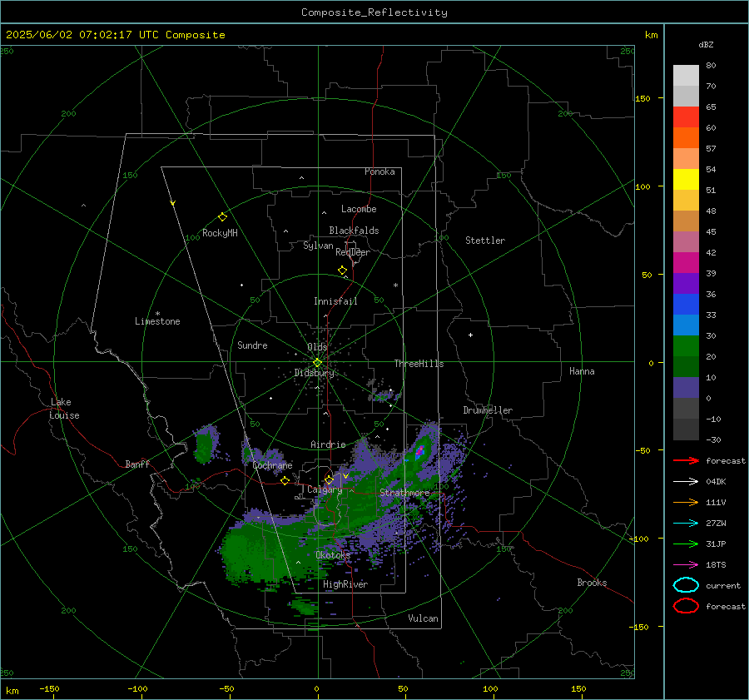
Task: Click the yellow diamond marker below Cochrane
Action: [285, 480]
